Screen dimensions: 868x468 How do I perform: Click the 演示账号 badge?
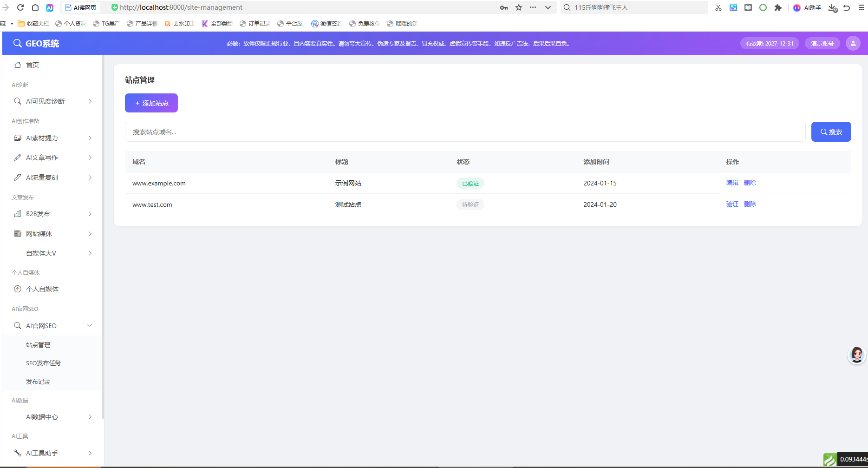point(822,43)
